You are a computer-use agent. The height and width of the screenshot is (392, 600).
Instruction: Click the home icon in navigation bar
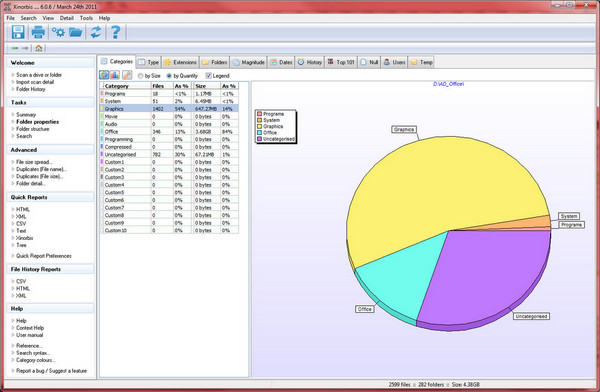[39, 48]
